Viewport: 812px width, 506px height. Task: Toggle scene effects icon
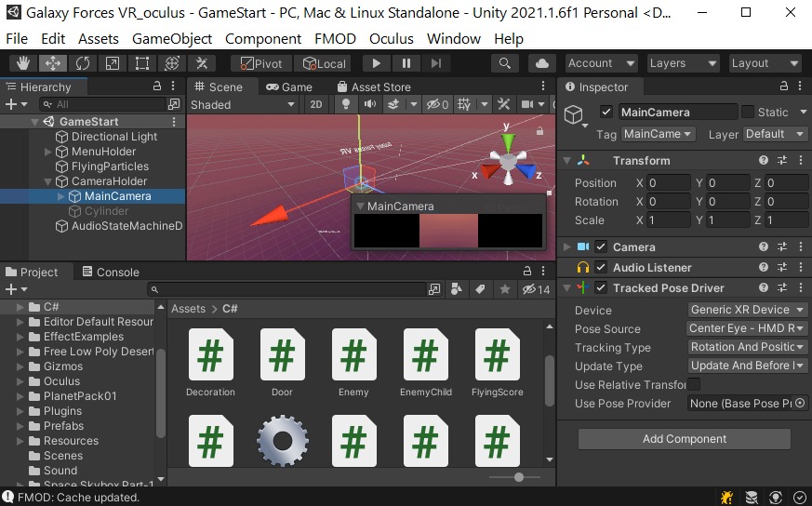pos(393,104)
